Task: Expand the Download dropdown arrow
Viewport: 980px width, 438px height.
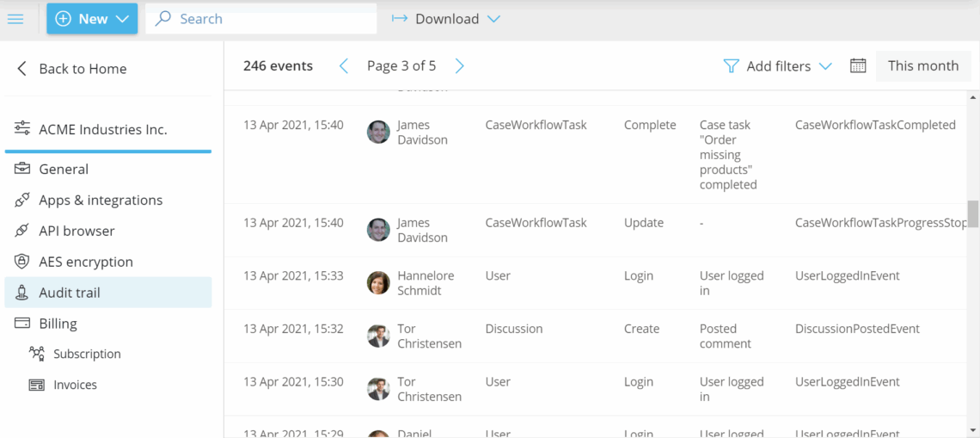Action: (x=493, y=19)
